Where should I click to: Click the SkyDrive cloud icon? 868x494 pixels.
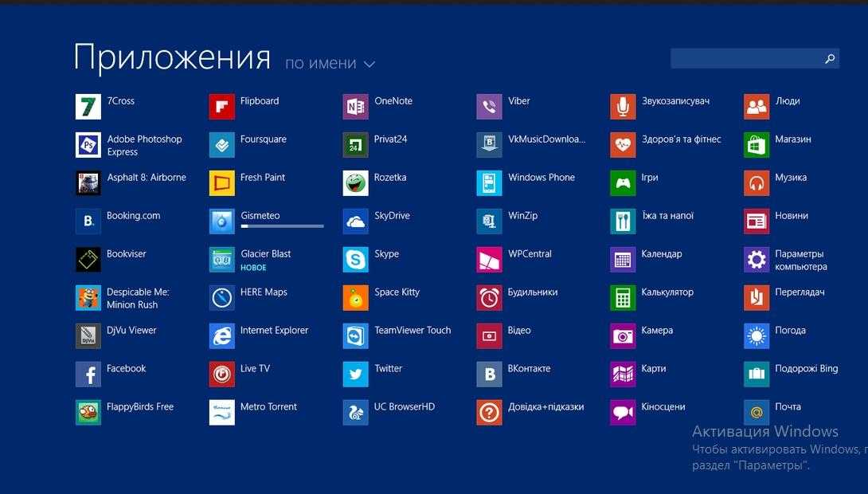click(x=355, y=221)
